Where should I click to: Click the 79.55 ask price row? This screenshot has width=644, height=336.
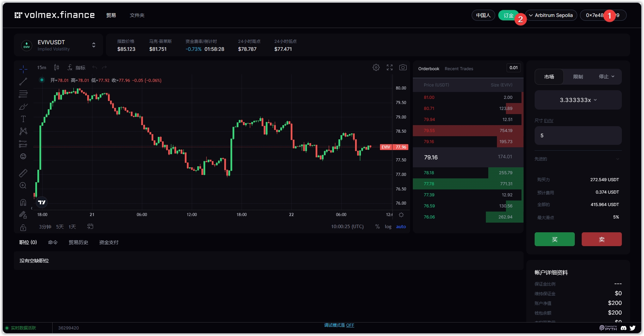tap(468, 131)
